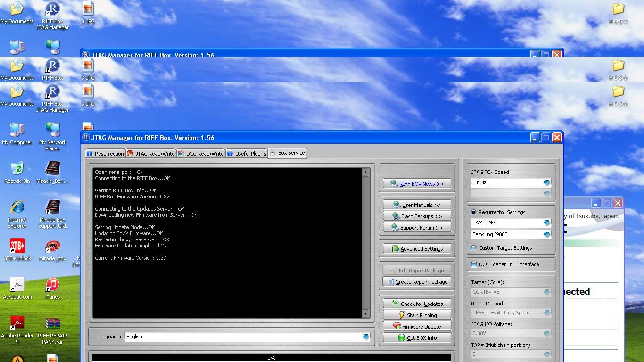
Task: Click 'Connecting to the RIFF Box...OK' line
Action: click(132, 178)
